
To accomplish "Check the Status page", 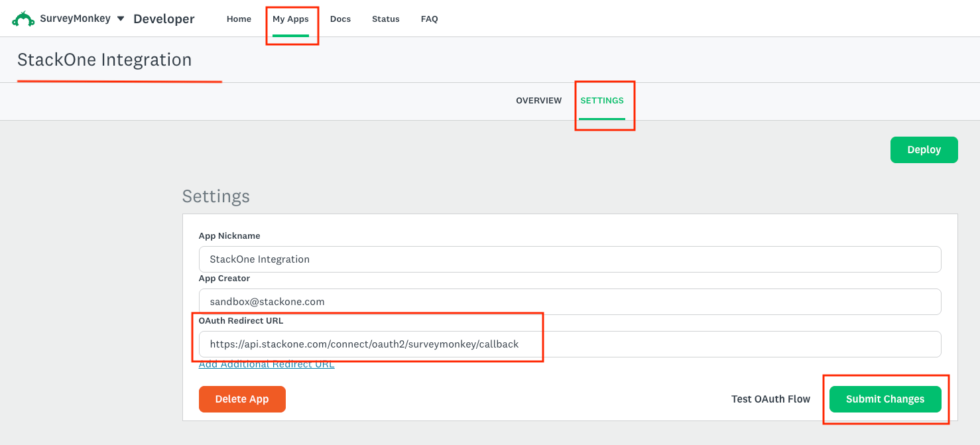I will 386,19.
